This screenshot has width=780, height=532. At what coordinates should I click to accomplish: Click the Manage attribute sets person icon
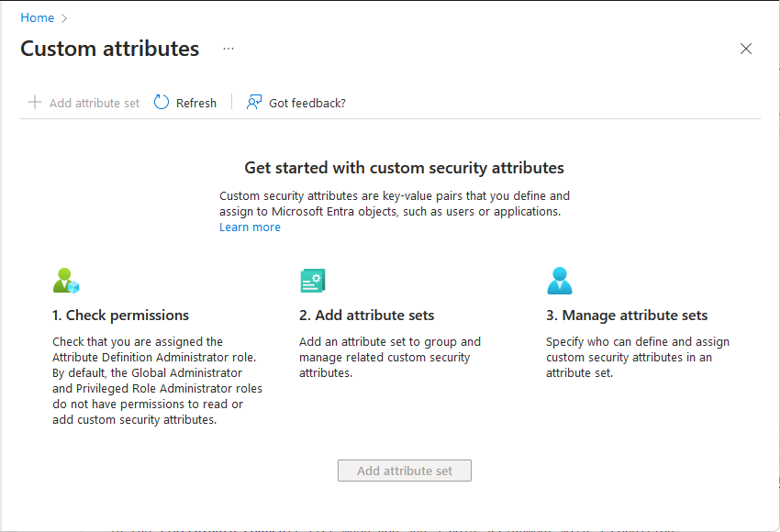point(559,281)
